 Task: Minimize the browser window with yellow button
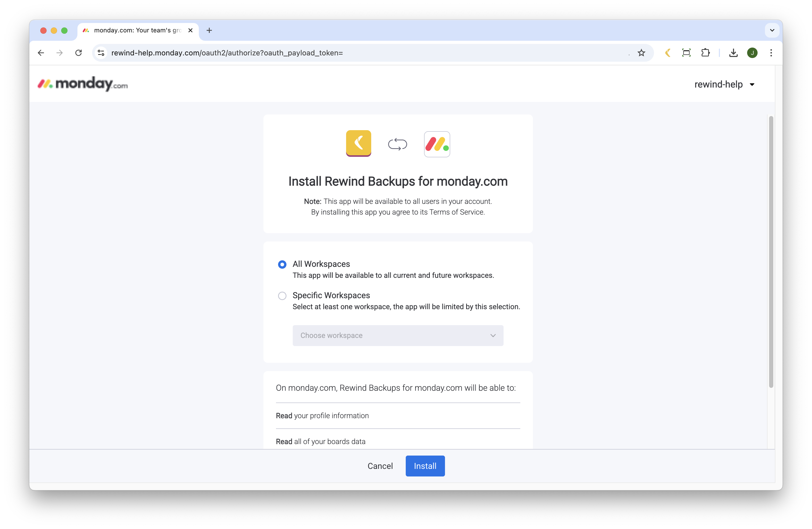coord(54,30)
